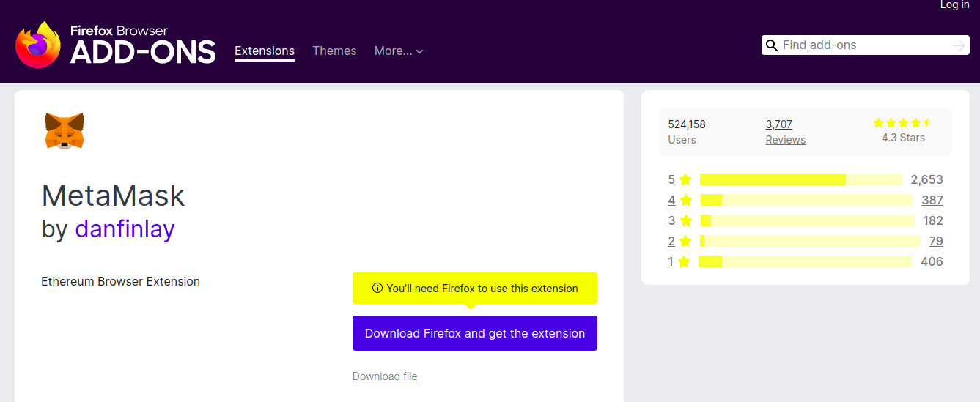Open the danfinlay author profile link

click(125, 229)
